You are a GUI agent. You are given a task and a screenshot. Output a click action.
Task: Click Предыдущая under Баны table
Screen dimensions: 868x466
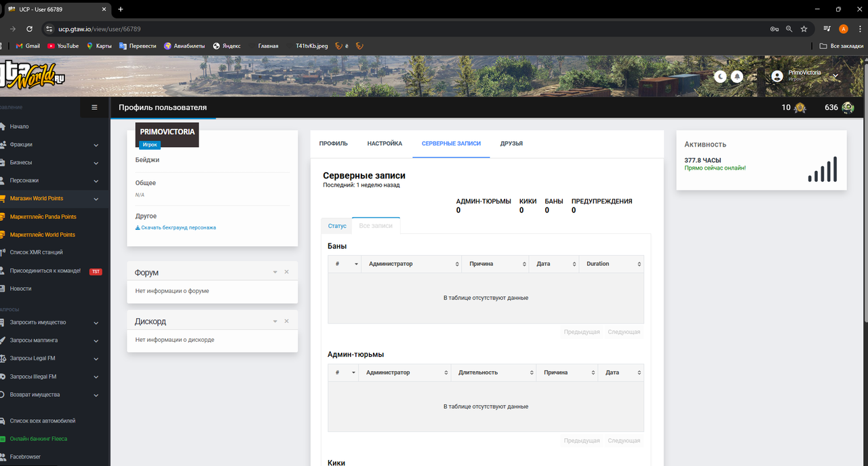point(582,332)
